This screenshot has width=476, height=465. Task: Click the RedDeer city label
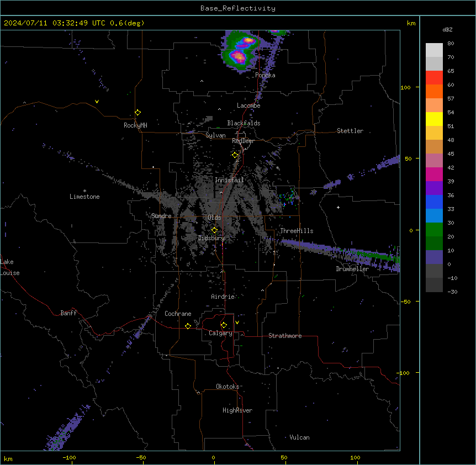pyautogui.click(x=243, y=141)
